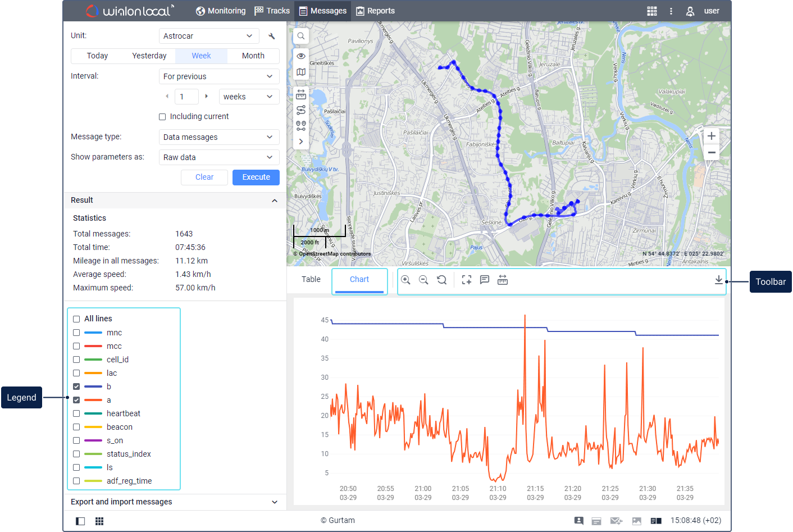Click the download icon in the chart toolbar
Image resolution: width=793 pixels, height=532 pixels.
click(718, 280)
